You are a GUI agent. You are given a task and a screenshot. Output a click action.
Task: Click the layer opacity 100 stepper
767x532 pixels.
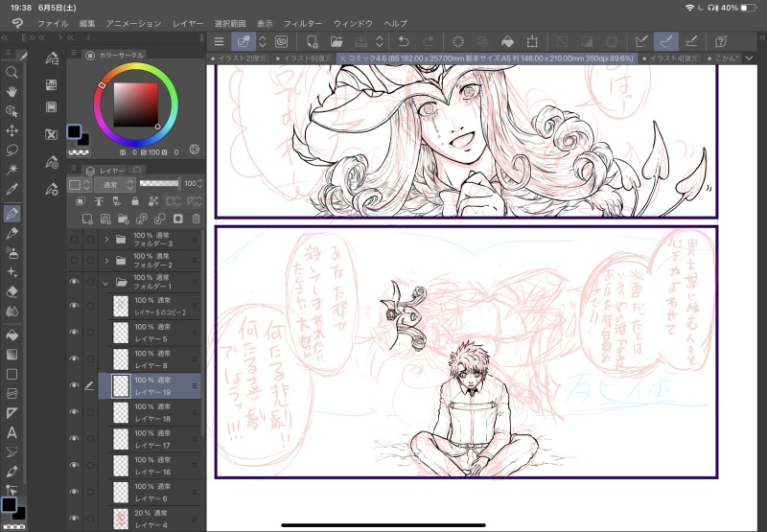point(199,184)
